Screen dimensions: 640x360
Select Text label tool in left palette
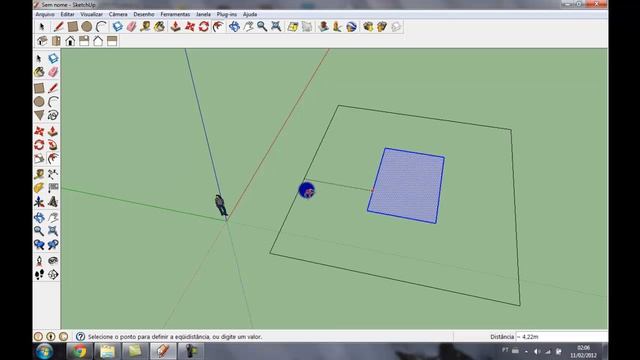tap(53, 188)
